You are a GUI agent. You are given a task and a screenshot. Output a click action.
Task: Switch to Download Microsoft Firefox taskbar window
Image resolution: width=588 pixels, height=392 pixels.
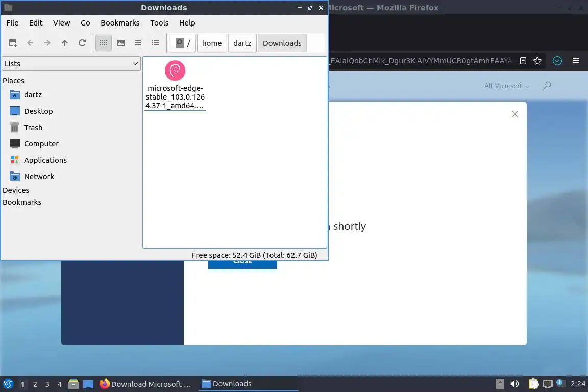tap(145, 384)
